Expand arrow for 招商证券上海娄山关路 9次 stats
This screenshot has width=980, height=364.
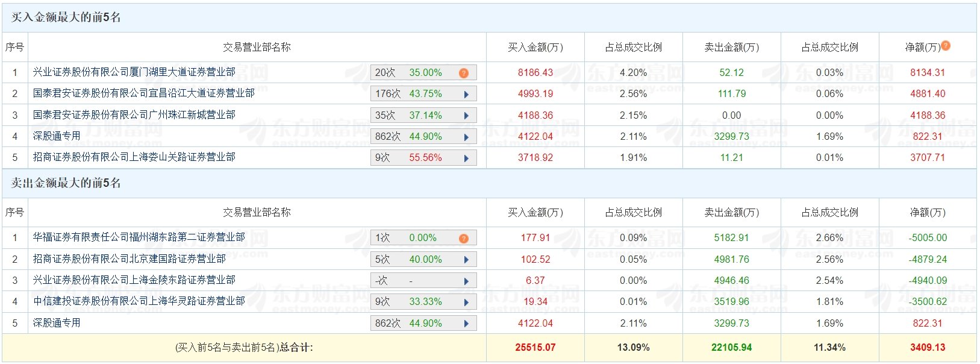(466, 158)
